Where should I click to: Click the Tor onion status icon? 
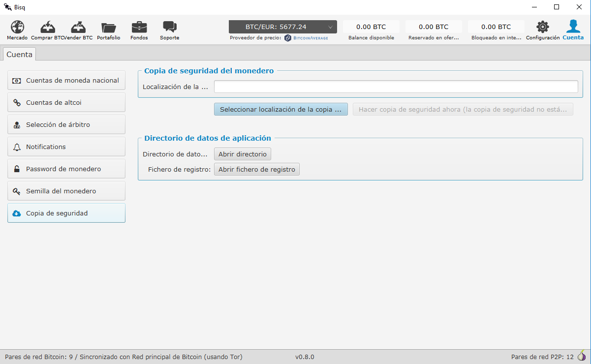tap(582, 356)
